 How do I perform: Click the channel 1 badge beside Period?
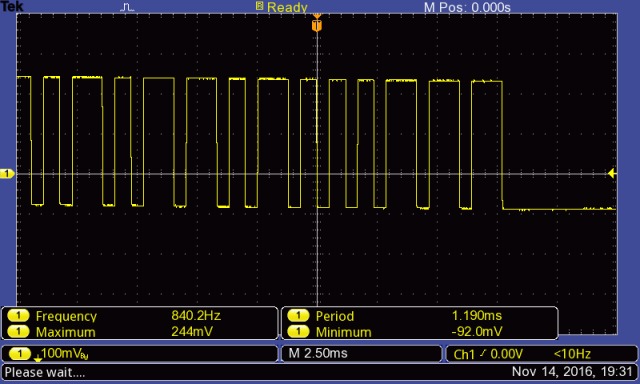(x=298, y=315)
